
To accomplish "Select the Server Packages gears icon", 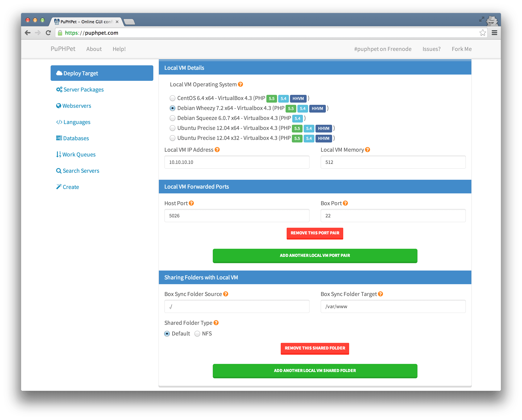I will click(59, 89).
